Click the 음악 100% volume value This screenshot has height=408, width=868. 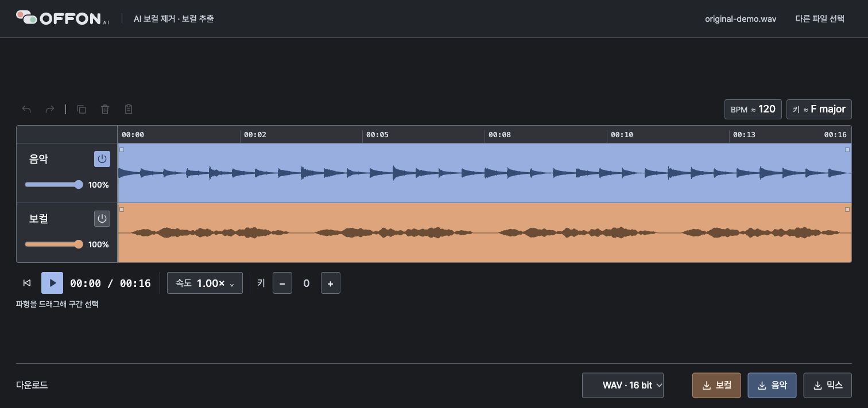click(x=99, y=185)
